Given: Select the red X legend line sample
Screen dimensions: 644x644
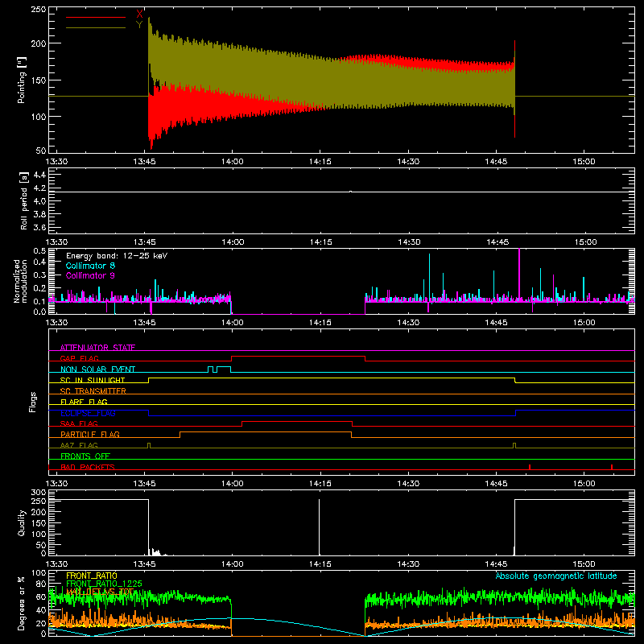Looking at the screenshot, I should click(x=96, y=17).
